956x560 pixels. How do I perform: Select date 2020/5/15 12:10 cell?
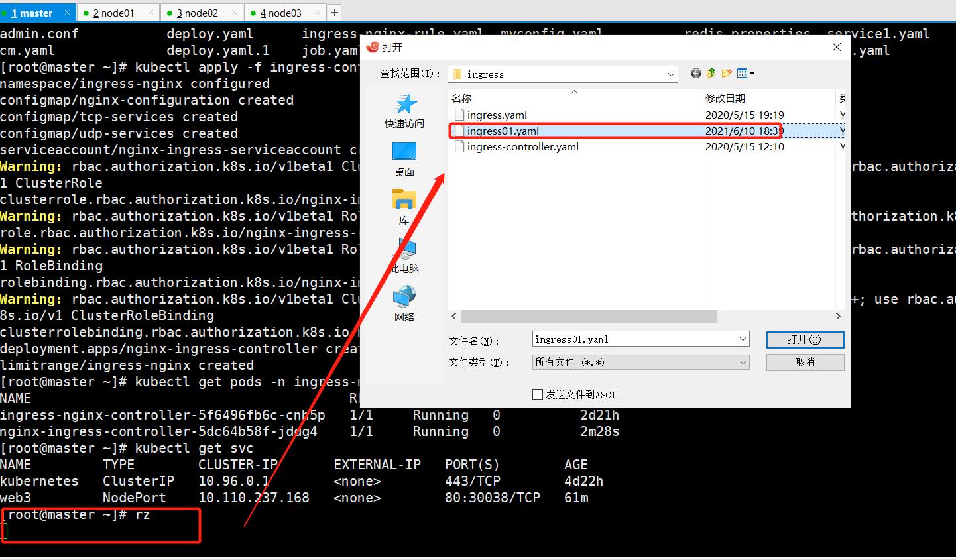click(x=745, y=146)
